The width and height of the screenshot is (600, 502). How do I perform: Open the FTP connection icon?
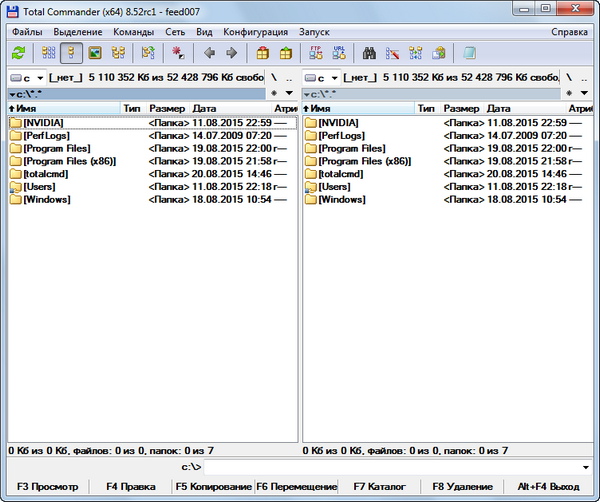(316, 53)
